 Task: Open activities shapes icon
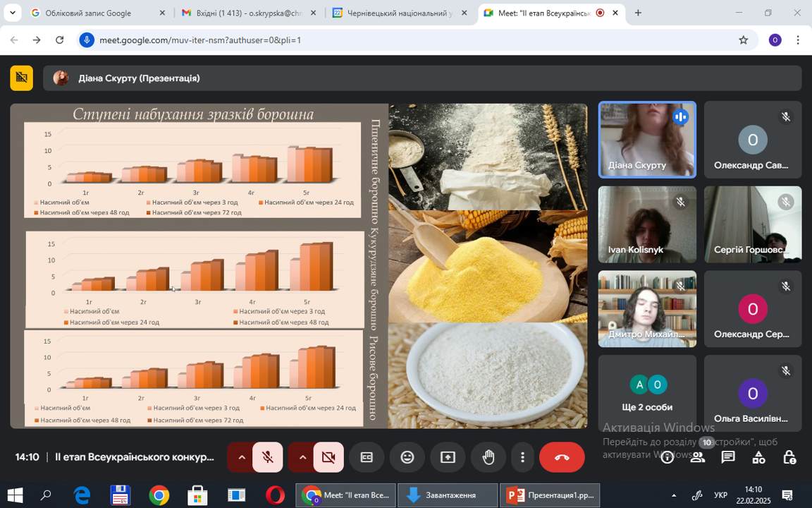coord(758,457)
